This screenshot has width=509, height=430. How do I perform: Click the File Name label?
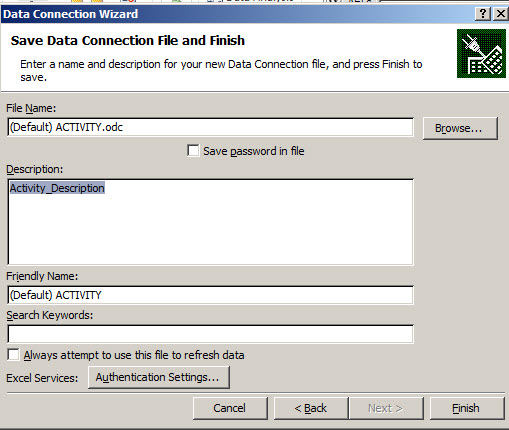pyautogui.click(x=31, y=108)
